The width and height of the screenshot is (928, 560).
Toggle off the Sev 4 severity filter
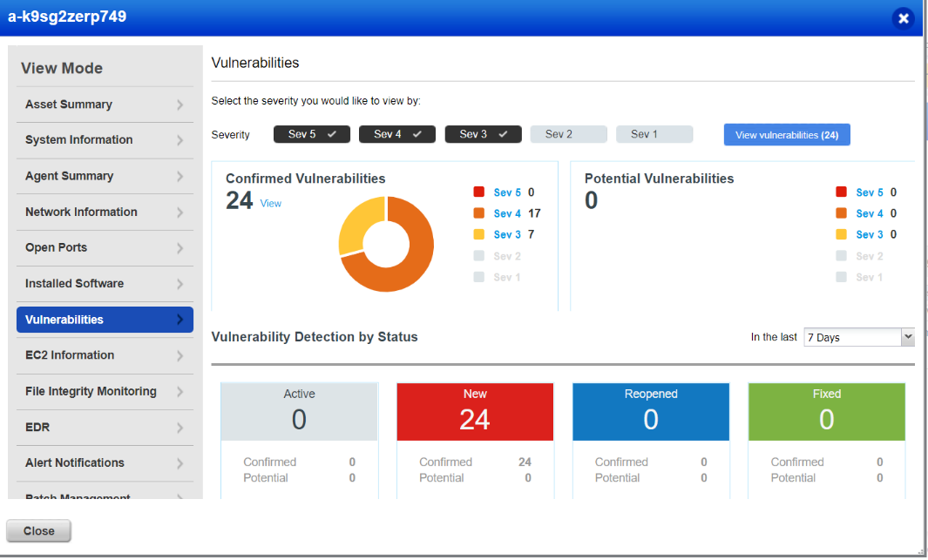[396, 133]
